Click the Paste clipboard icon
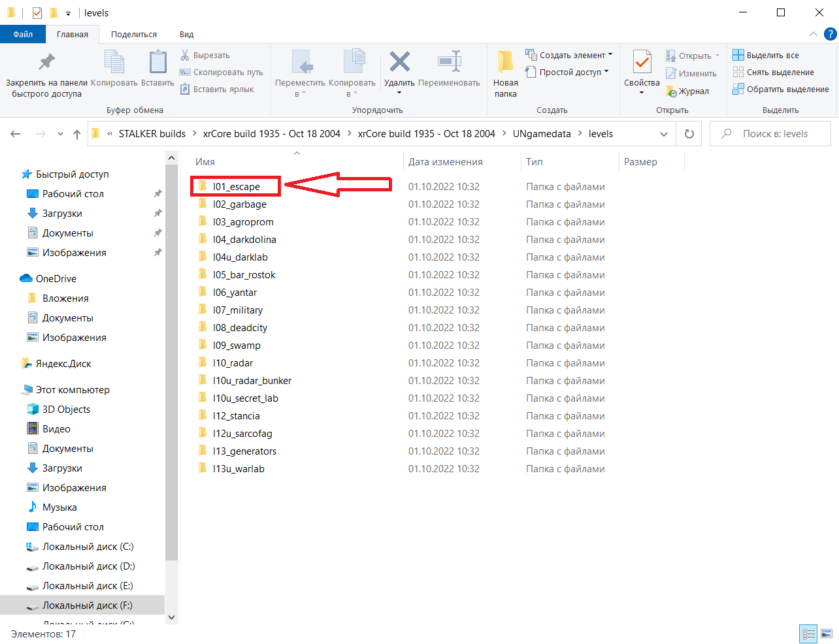The image size is (839, 644). tap(157, 62)
